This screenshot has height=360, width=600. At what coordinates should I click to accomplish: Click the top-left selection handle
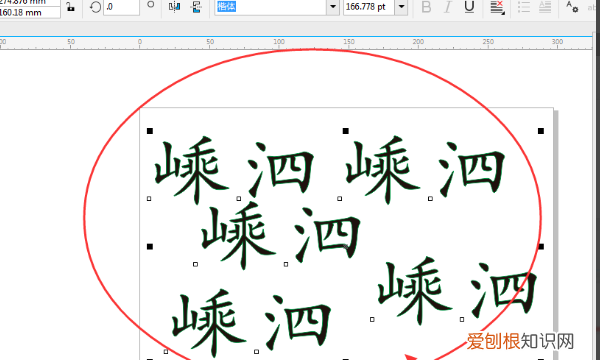(150, 131)
